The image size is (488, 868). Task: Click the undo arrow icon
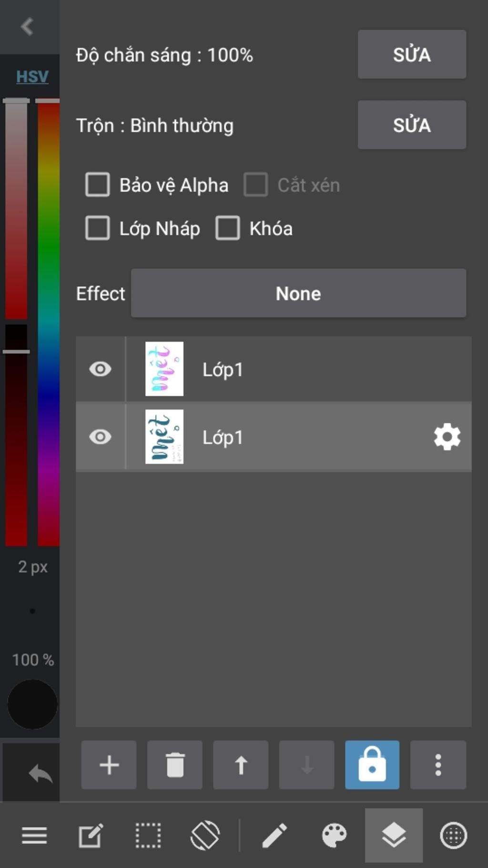click(x=41, y=773)
